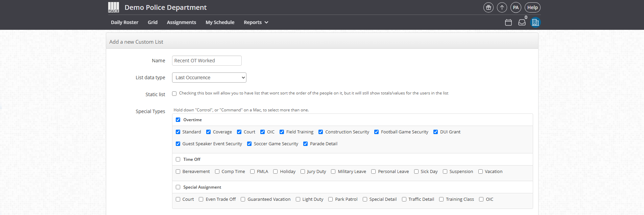
Task: Enable the Static list checkbox
Action: [174, 94]
